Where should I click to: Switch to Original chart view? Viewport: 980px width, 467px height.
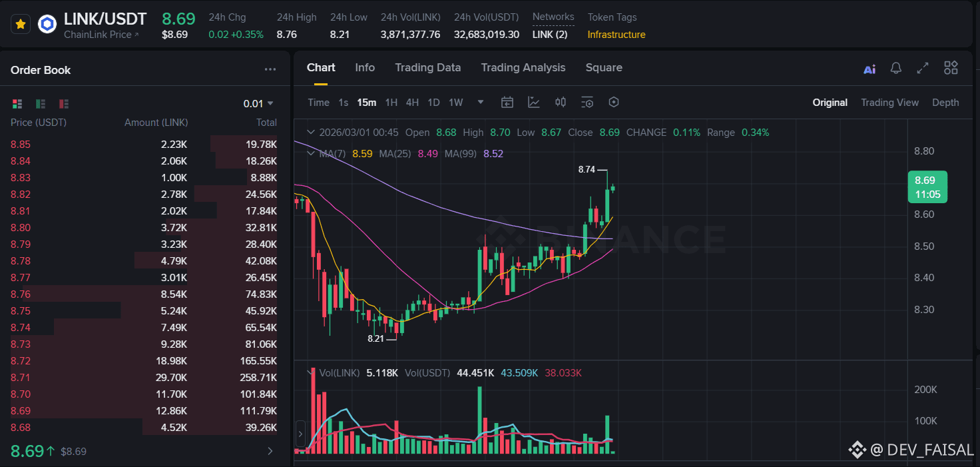click(x=830, y=102)
